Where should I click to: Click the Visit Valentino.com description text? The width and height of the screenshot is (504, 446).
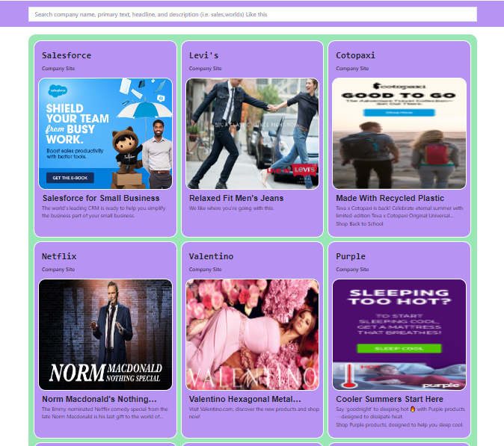coord(254,413)
